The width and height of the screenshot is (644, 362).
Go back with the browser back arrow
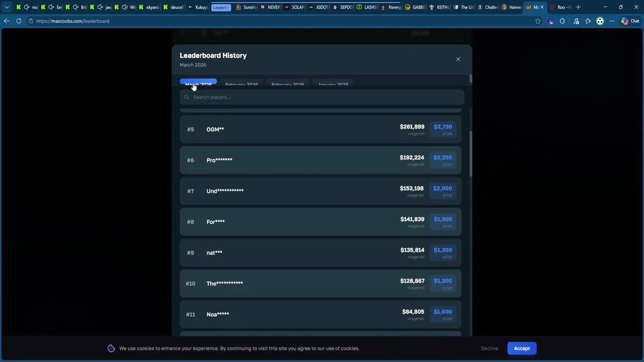click(x=7, y=21)
